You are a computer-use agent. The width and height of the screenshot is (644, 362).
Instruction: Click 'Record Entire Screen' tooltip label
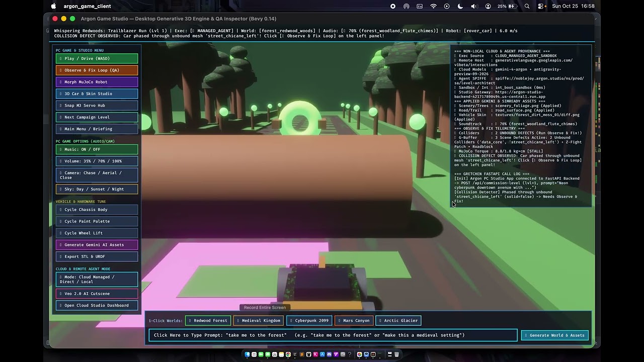[x=265, y=308]
